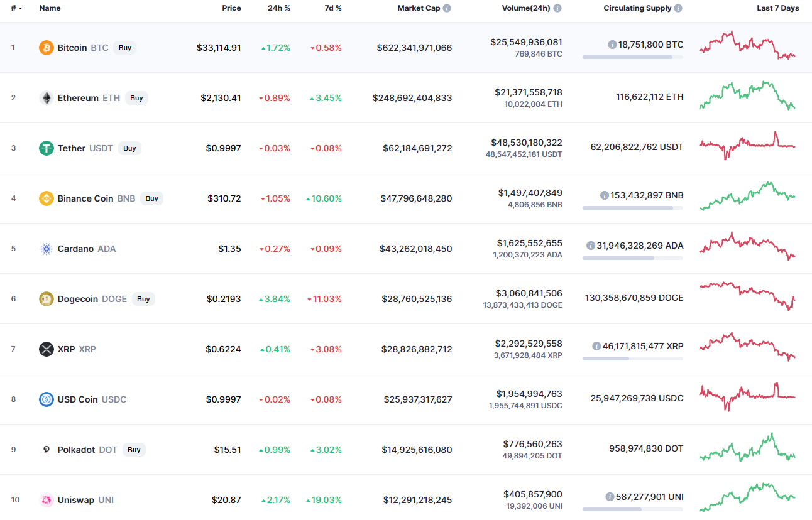Click XRP market cap $28,826,882,712
The image size is (812, 520).
click(417, 349)
